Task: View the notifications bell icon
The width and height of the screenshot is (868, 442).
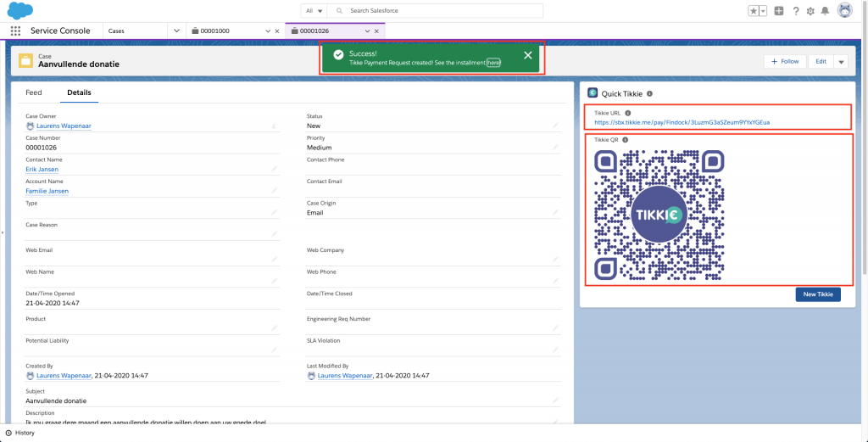Action: pos(825,11)
